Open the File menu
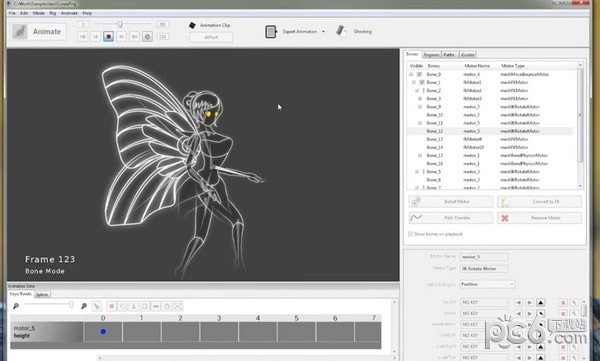The height and width of the screenshot is (361, 600). click(x=12, y=13)
